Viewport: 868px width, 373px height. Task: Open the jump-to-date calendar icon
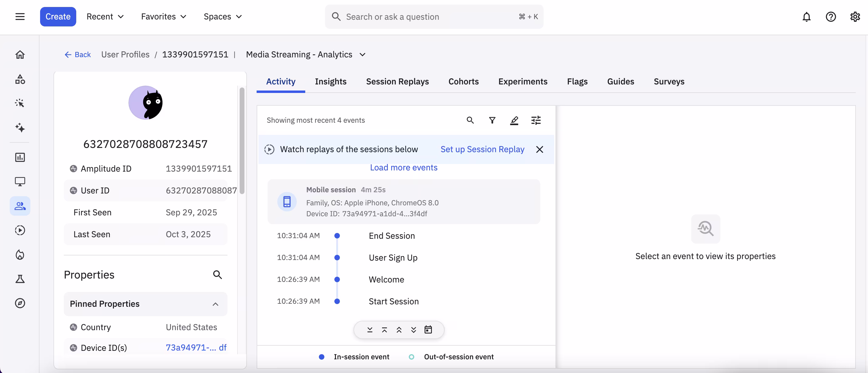(428, 330)
